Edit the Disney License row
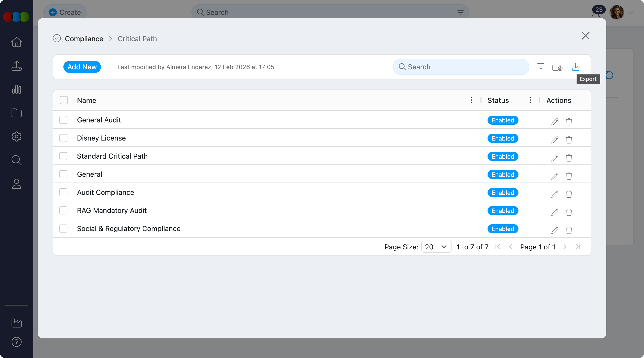The image size is (644, 358). pos(555,140)
